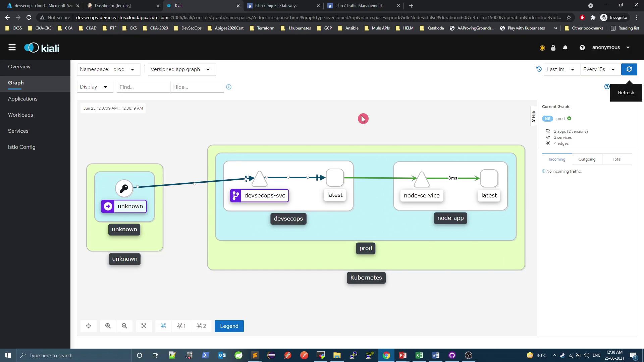Viewport: 644px width, 362px height.
Task: Open Workloads in the sidebar
Action: [20, 115]
